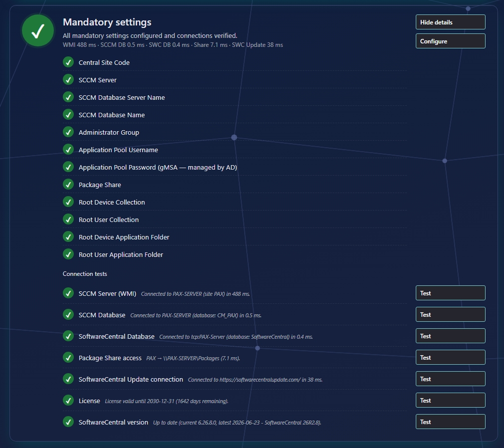Click check icon beside SCCM Server (WMI)
The image size is (504, 448).
(68, 293)
